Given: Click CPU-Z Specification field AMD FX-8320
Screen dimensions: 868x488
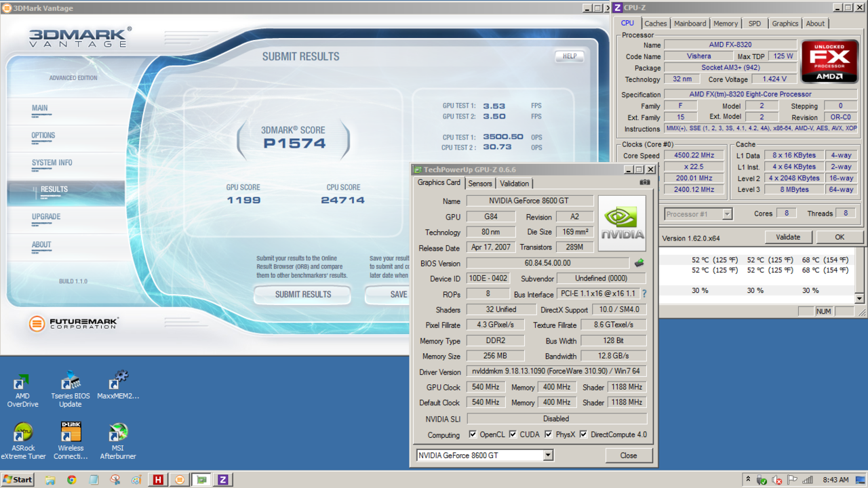Looking at the screenshot, I should (760, 94).
